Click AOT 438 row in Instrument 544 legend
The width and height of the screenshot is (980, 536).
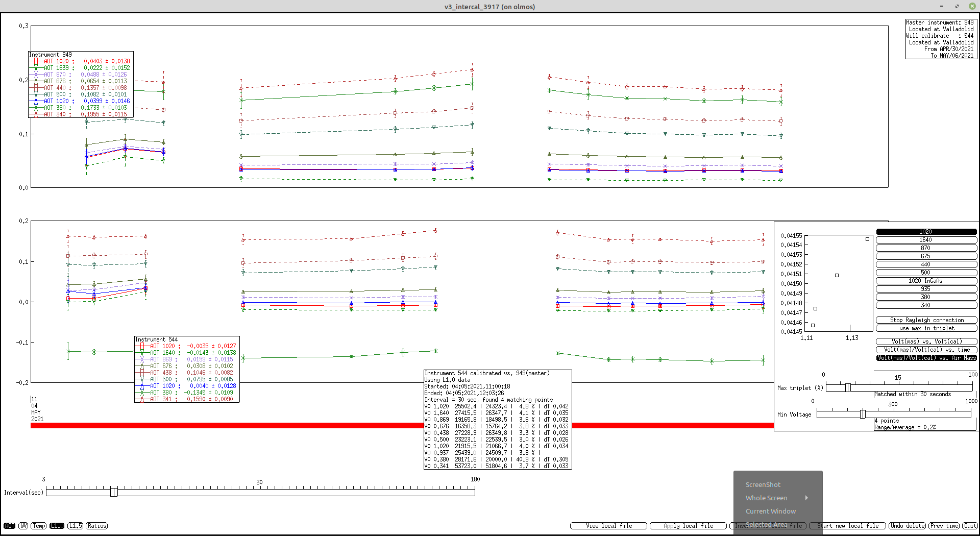click(186, 373)
